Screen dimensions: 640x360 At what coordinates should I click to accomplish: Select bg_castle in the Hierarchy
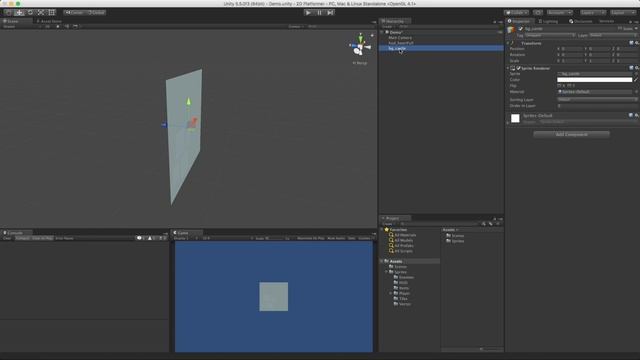click(441, 48)
